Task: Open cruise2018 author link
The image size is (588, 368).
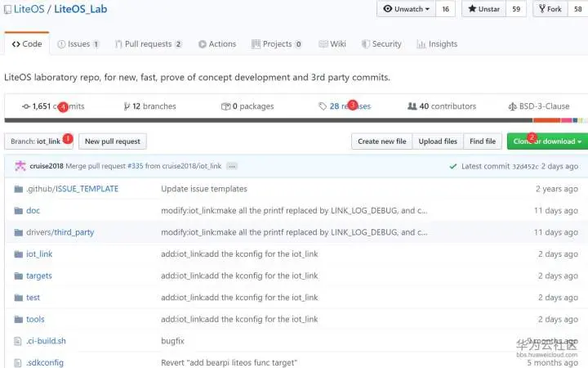Action: click(47, 166)
